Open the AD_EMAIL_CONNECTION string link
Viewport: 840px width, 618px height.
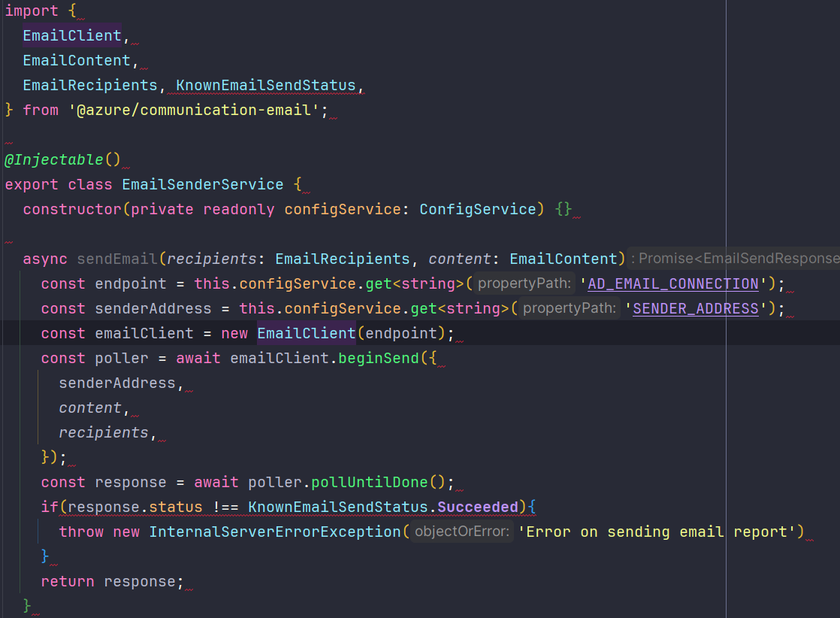[x=673, y=283]
